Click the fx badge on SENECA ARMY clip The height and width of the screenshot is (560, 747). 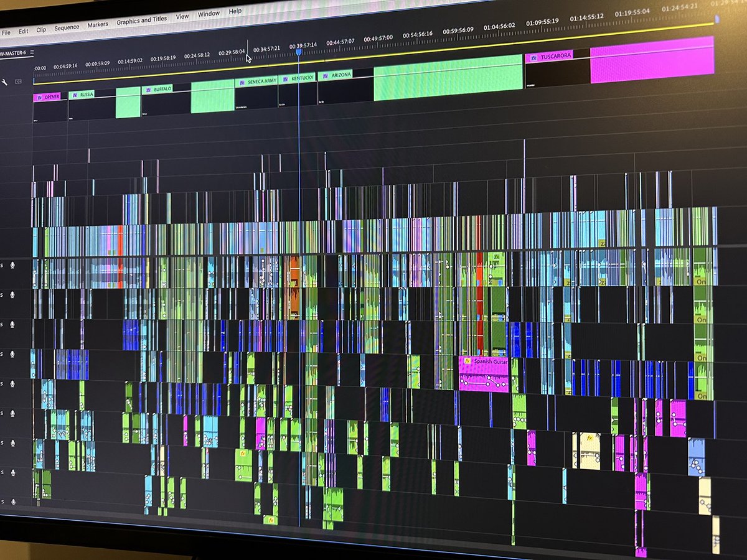tap(242, 82)
